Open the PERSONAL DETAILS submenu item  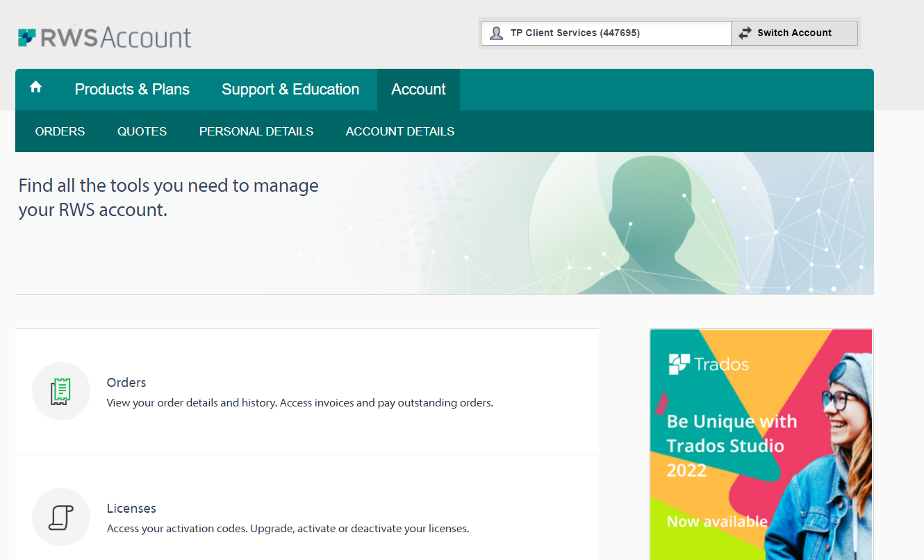tap(256, 131)
